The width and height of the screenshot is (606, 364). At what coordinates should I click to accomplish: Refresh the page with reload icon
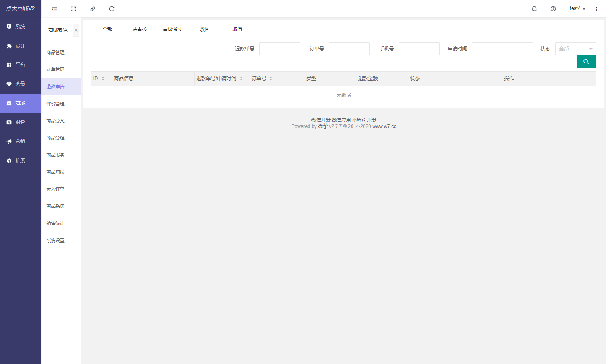(x=112, y=9)
